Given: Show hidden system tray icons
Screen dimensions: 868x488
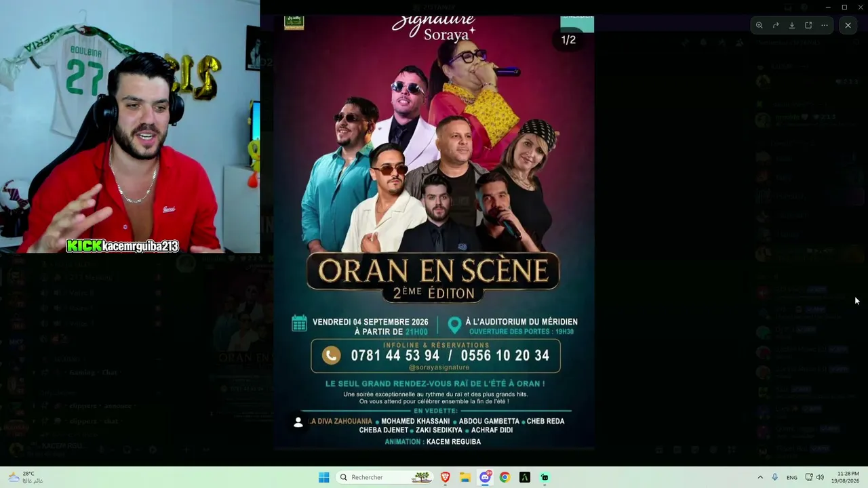Looking at the screenshot, I should (760, 477).
